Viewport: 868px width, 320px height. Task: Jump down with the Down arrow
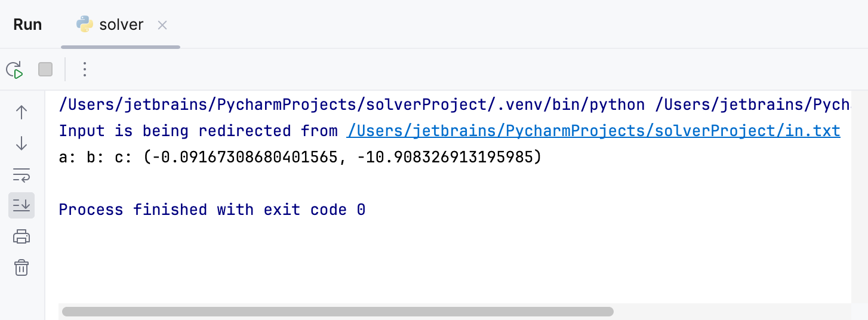click(x=21, y=143)
